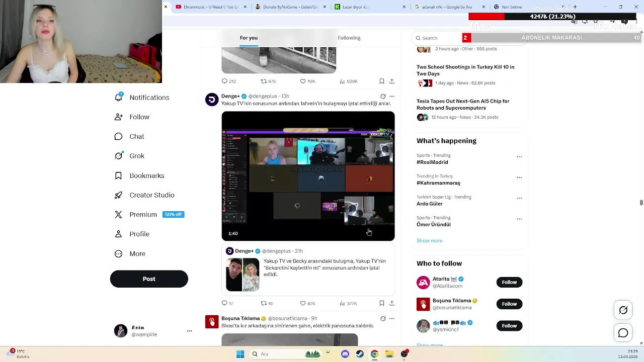Screen dimensions: 644x362
Task: Play the Denge+ video thumbnail
Action: click(x=308, y=176)
